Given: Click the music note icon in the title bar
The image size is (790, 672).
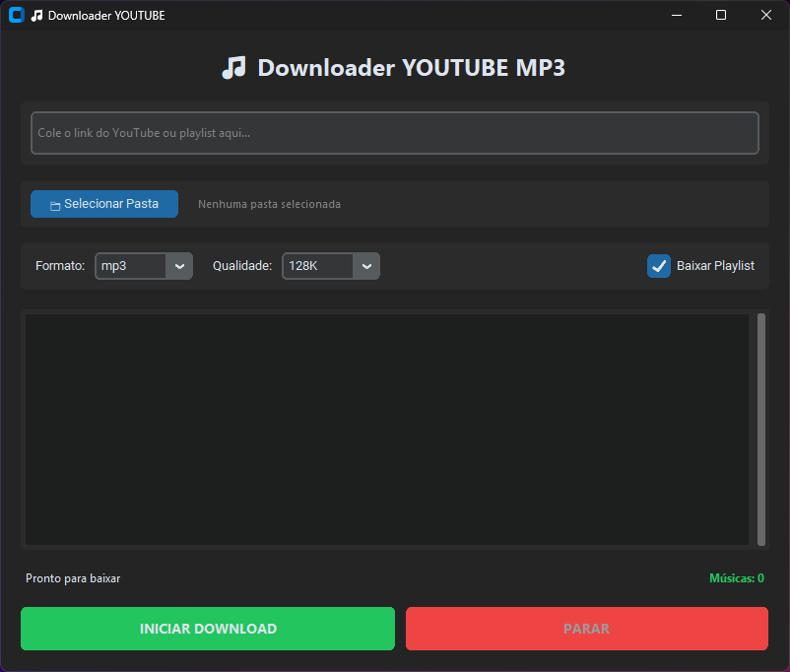Looking at the screenshot, I should click(x=36, y=16).
